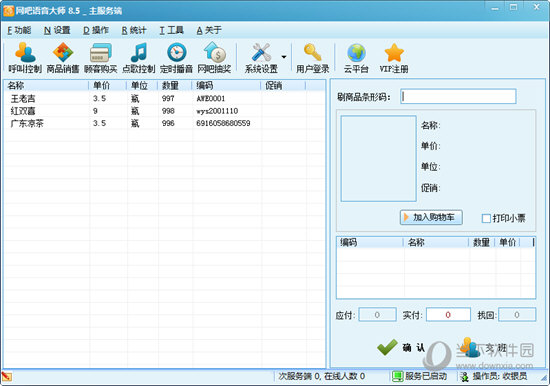This screenshot has height=386, width=550.
Task: Select the 王老吉 product row
Action: [165, 99]
